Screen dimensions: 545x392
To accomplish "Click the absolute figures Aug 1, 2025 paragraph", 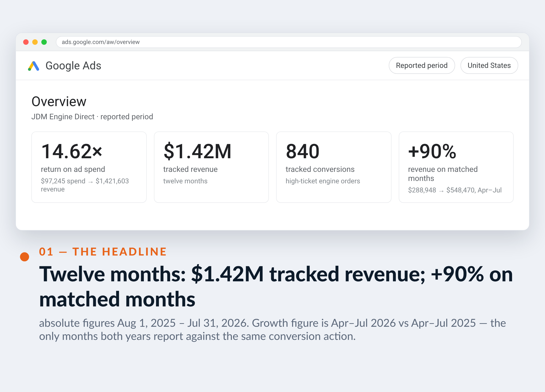I will point(272,330).
